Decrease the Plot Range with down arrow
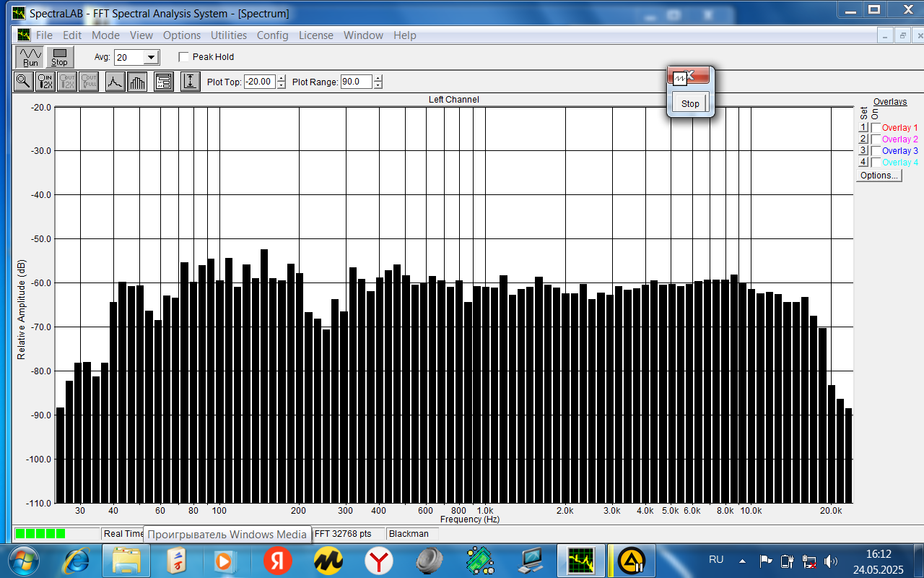The image size is (924, 578). tap(378, 85)
